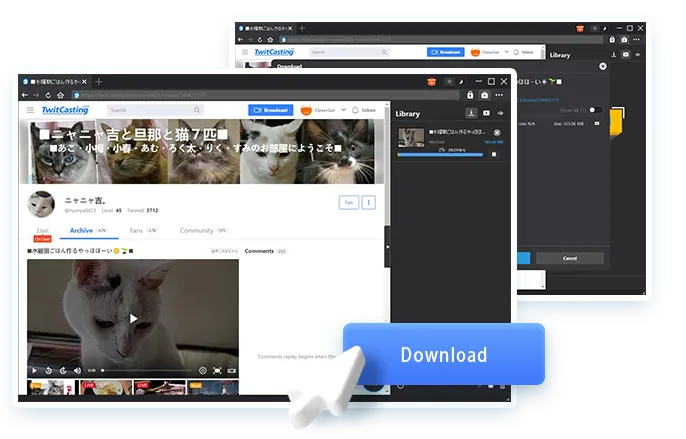Viewport: 686px width, 439px height.
Task: Reload the page with the refresh icon in the front window
Action: [48, 95]
